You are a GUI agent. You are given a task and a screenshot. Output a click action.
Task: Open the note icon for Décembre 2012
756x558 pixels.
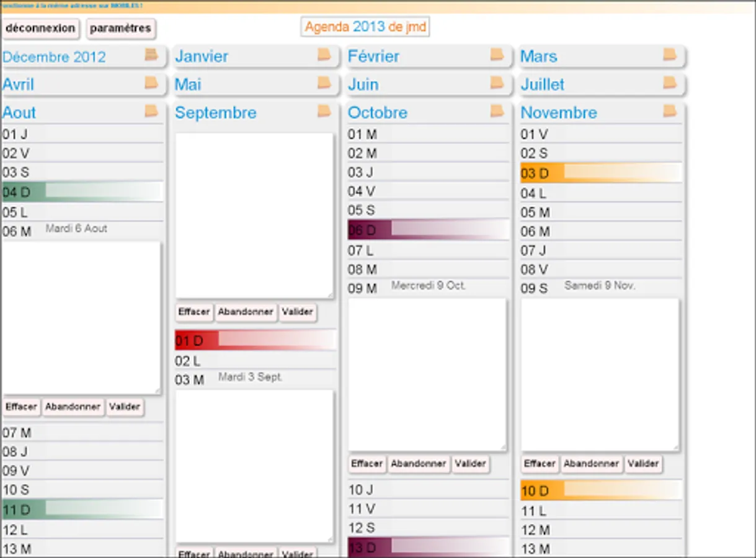pos(151,55)
